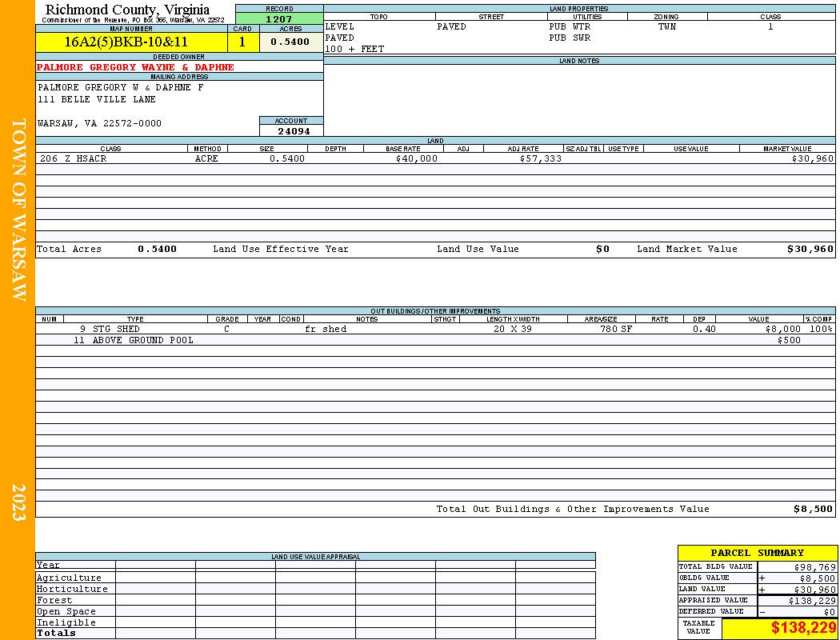Click adjusted rate $57,333
The image size is (840, 640).
pyautogui.click(x=541, y=158)
